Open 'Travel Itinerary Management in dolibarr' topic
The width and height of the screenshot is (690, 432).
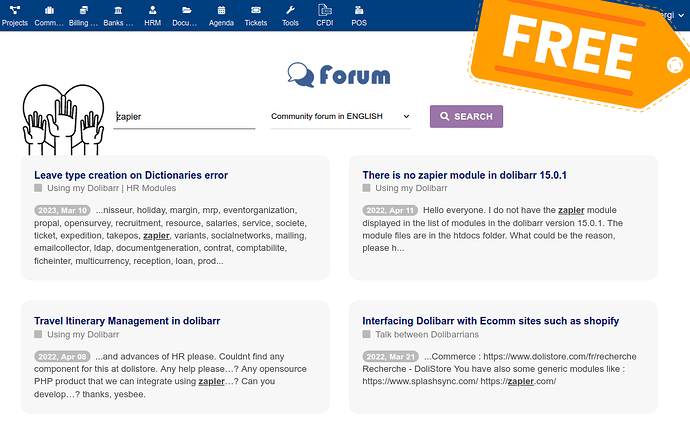(127, 321)
